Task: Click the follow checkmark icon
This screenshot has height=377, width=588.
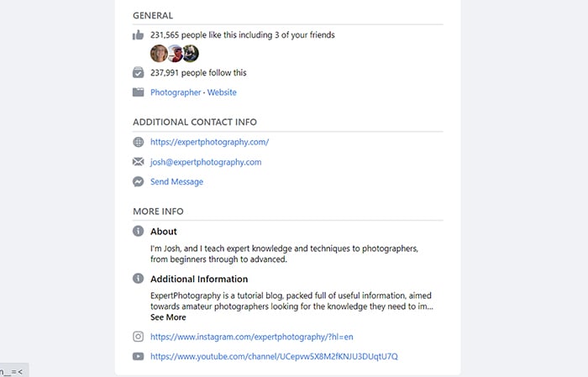Action: tap(138, 72)
